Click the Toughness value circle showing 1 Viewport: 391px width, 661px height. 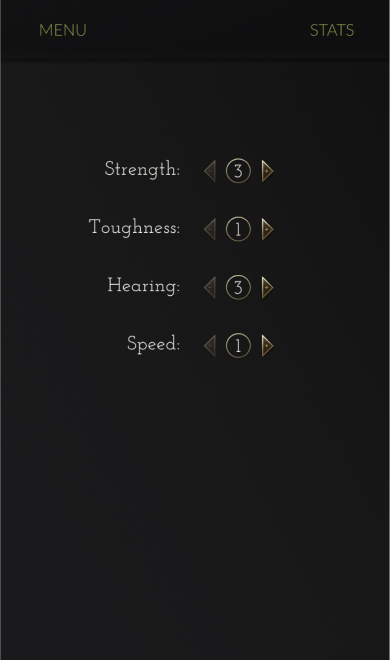pos(238,229)
